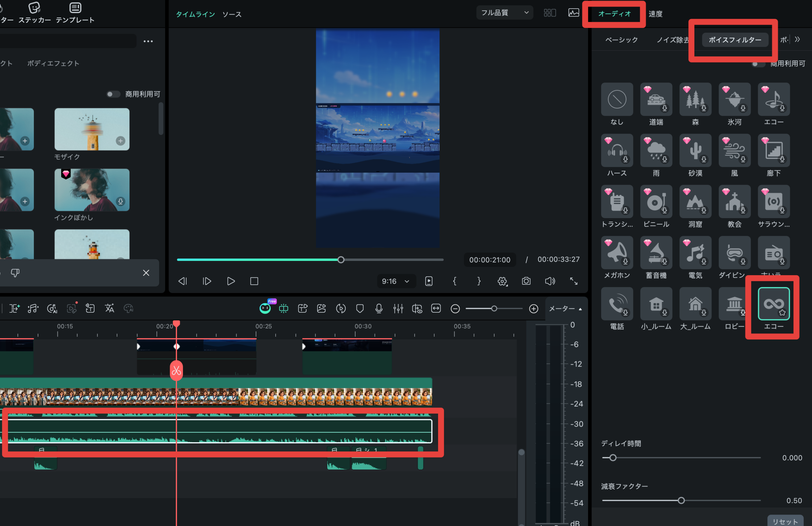Click the 00:00:21:00 current timecode field
The image size is (812, 526).
[x=490, y=260]
